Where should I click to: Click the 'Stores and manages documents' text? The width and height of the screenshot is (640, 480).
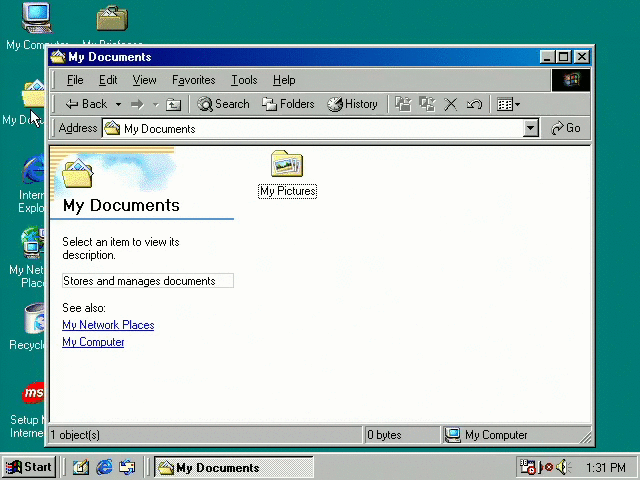click(139, 281)
